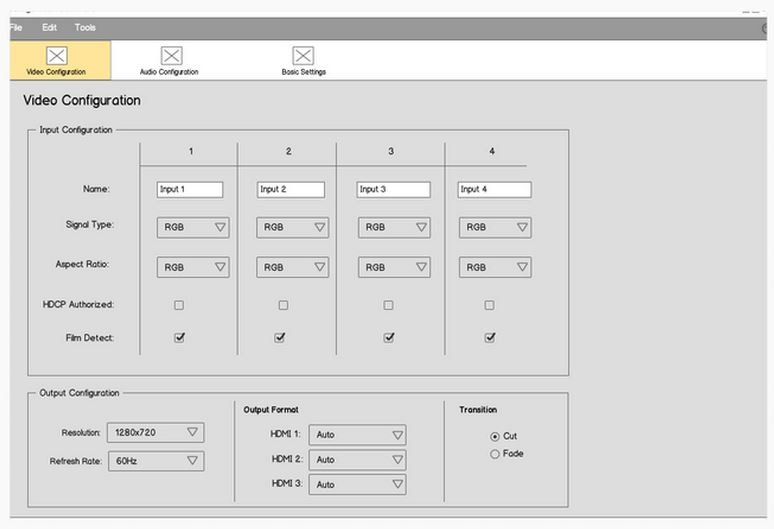Expand Aspect Ratio dropdown for input 1
This screenshot has width=774, height=529.
[193, 267]
